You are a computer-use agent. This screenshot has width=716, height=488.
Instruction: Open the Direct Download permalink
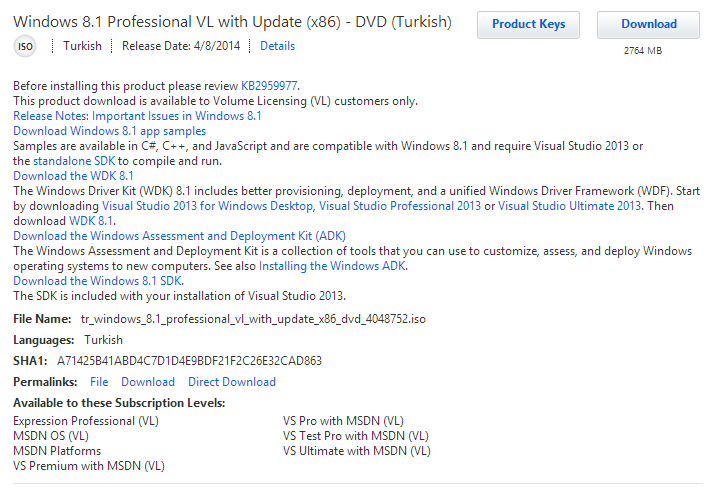(x=232, y=382)
